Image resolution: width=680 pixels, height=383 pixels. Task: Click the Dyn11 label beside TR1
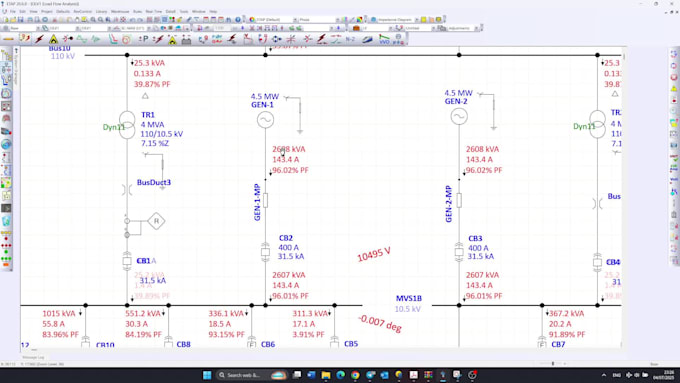pyautogui.click(x=114, y=127)
